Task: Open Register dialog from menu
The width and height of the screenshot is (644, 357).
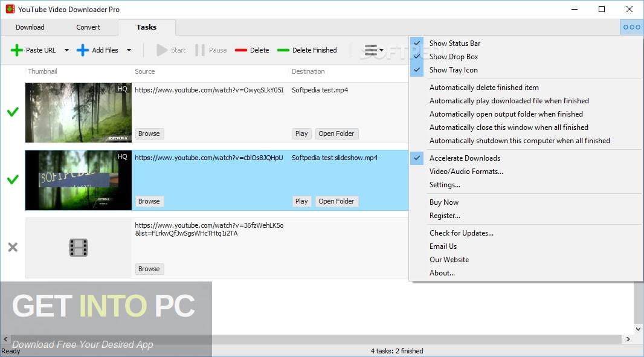Action: [526, 216]
